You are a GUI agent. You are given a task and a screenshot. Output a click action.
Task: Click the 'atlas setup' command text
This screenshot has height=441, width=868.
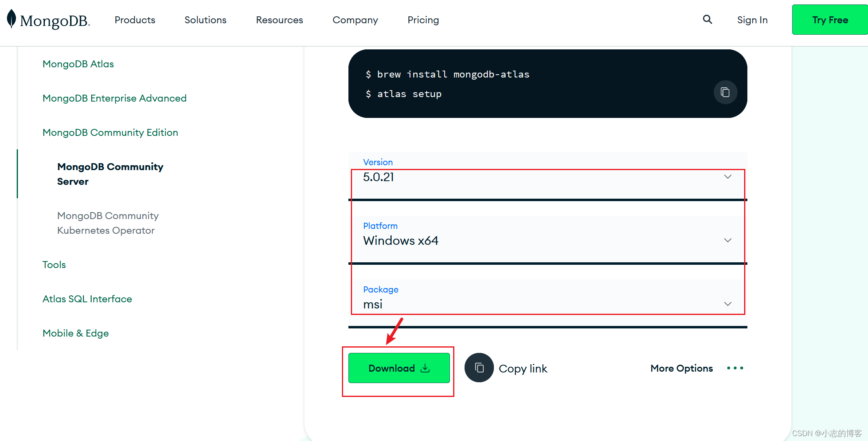[x=409, y=94]
